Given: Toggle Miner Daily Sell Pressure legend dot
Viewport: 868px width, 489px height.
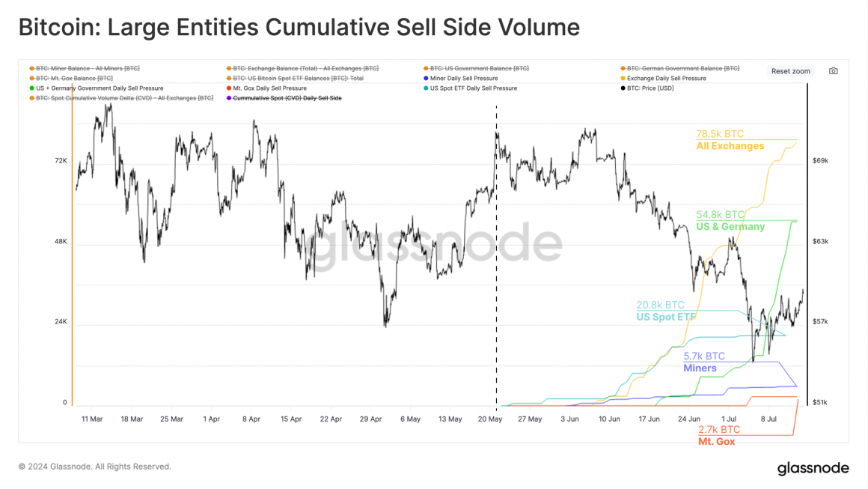Looking at the screenshot, I should click(x=426, y=79).
